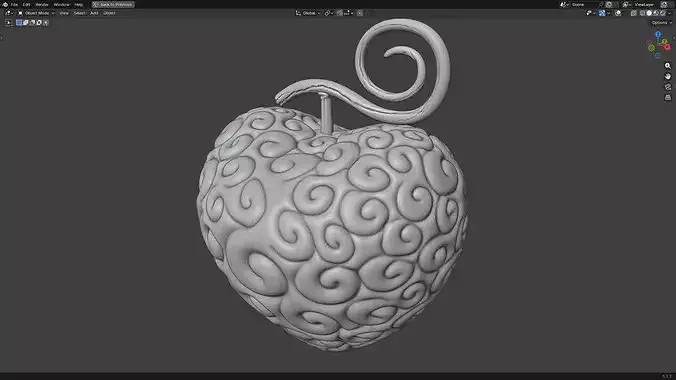Open the shading options dropdown arrow
The image size is (676, 380).
(670, 13)
